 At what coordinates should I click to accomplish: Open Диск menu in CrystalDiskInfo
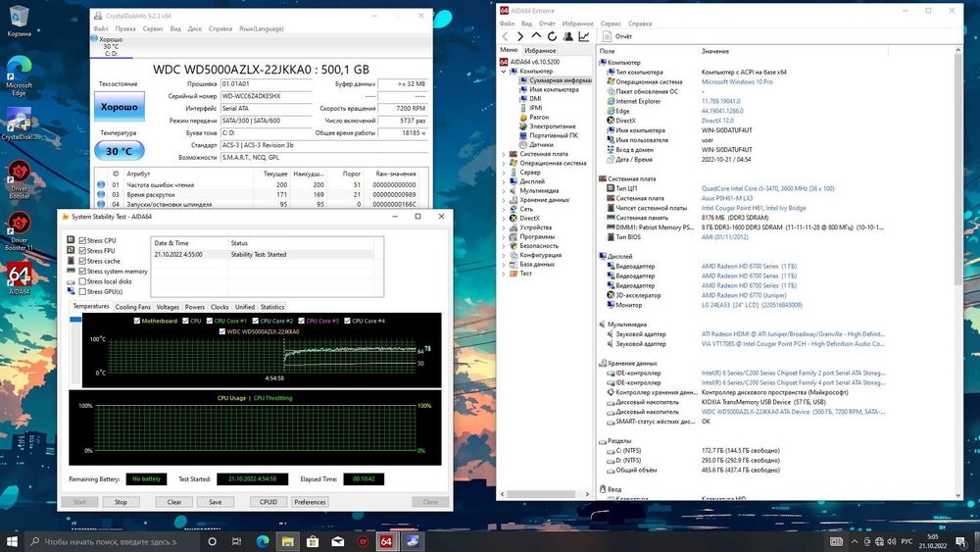point(194,28)
